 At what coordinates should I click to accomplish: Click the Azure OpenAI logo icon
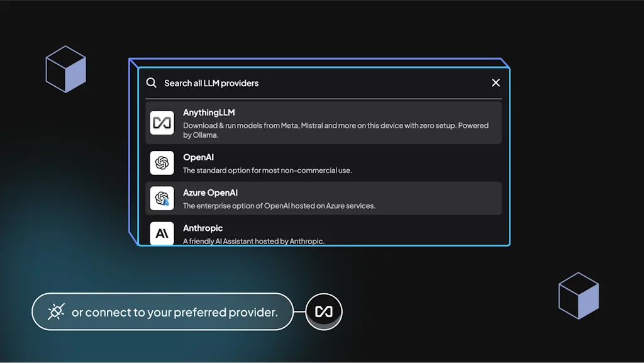point(162,198)
